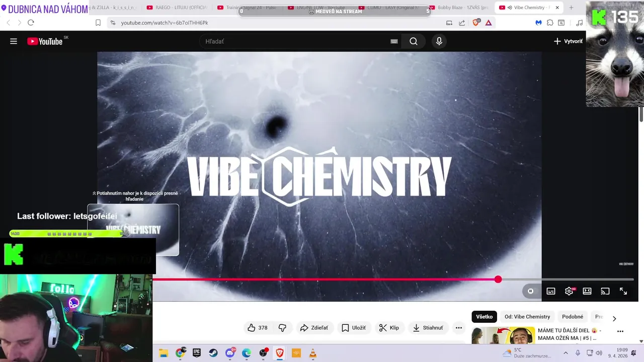Go back with browser back arrow
644x362 pixels.
pyautogui.click(x=8, y=23)
